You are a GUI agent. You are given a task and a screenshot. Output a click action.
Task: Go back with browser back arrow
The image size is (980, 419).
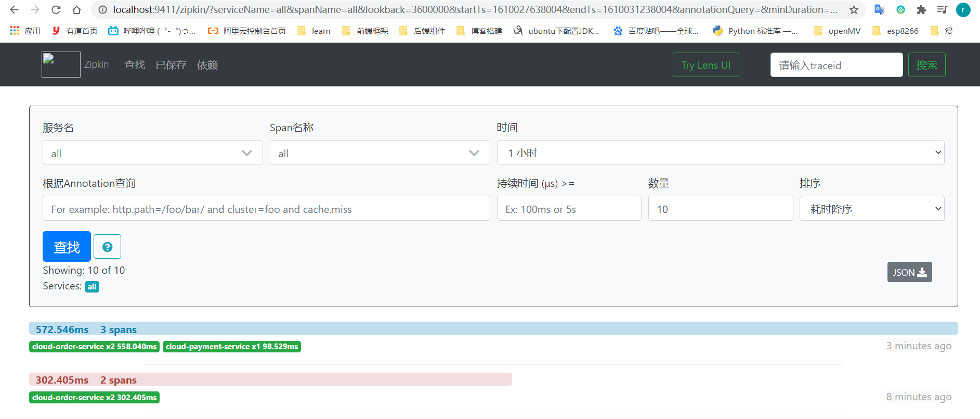(x=15, y=10)
